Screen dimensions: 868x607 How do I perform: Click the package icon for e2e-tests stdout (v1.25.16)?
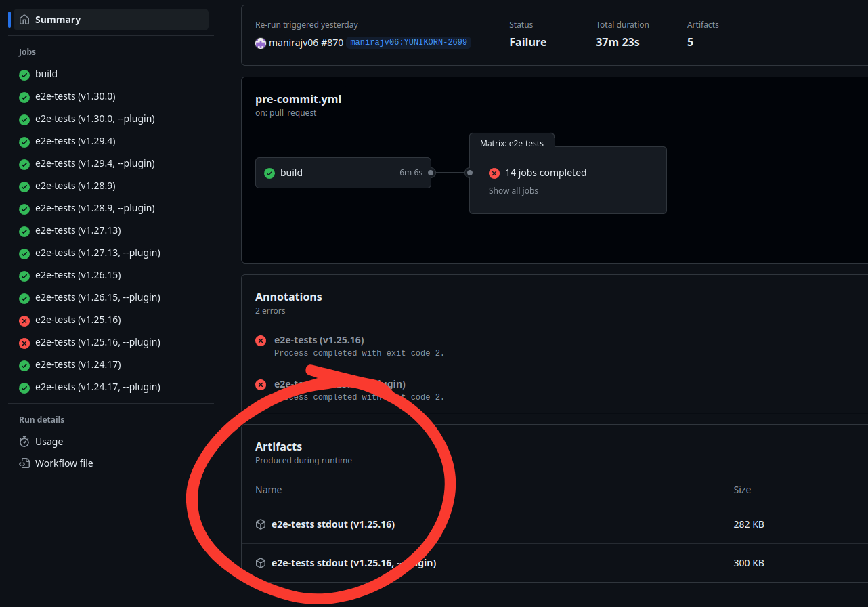261,524
